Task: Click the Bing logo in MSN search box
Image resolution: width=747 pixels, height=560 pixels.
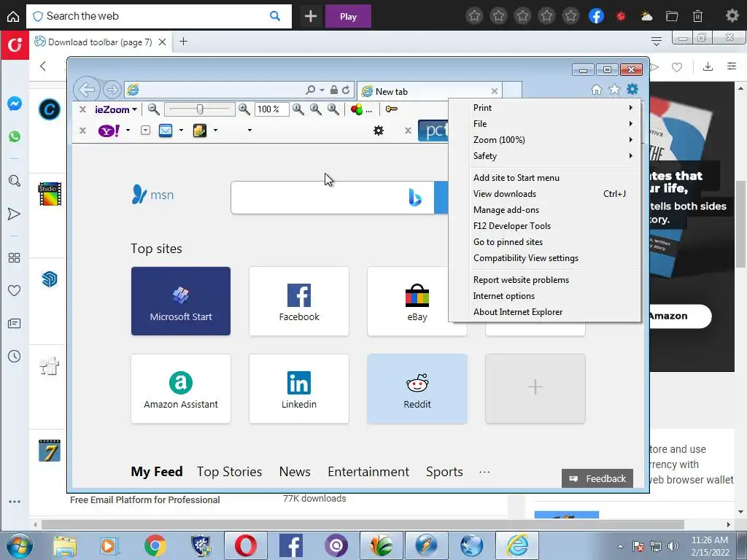Action: pyautogui.click(x=415, y=197)
